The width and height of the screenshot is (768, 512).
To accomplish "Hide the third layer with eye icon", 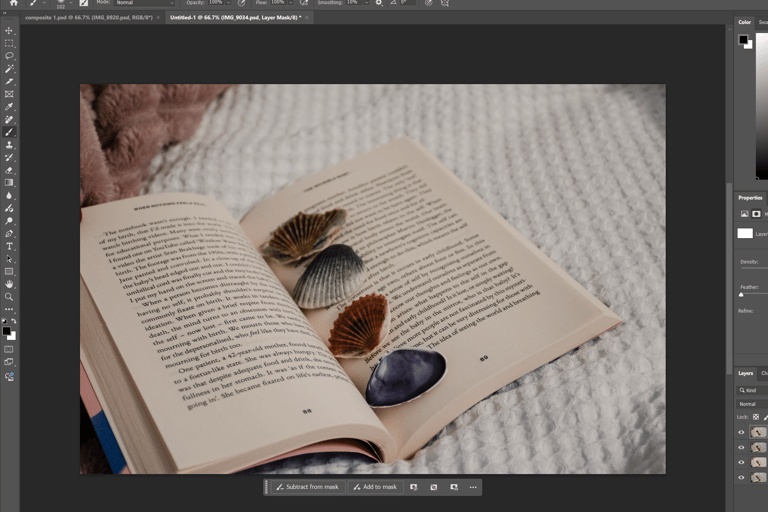I will pyautogui.click(x=741, y=462).
